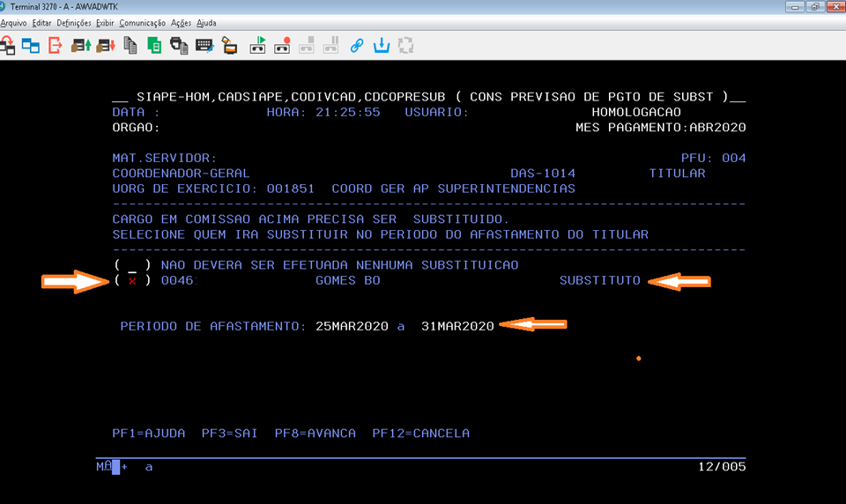Click the receive file download icon
The image size is (846, 504).
click(106, 45)
